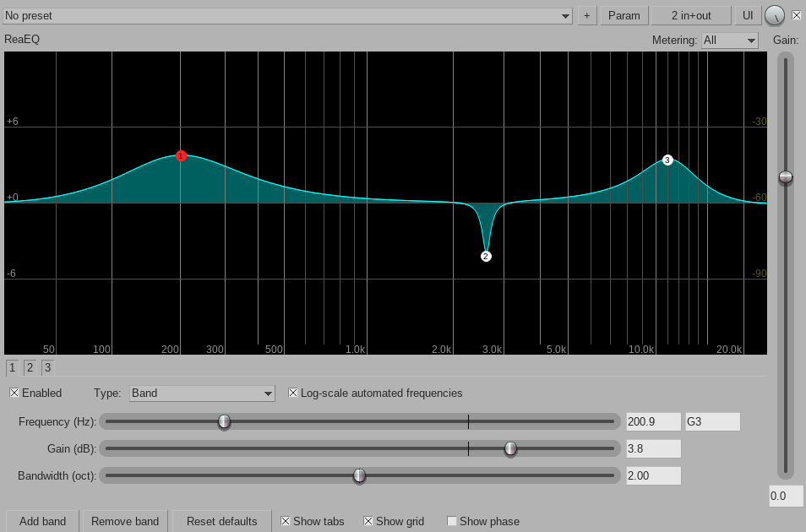The width and height of the screenshot is (806, 532).
Task: Click the Reset defaults button
Action: click(221, 521)
